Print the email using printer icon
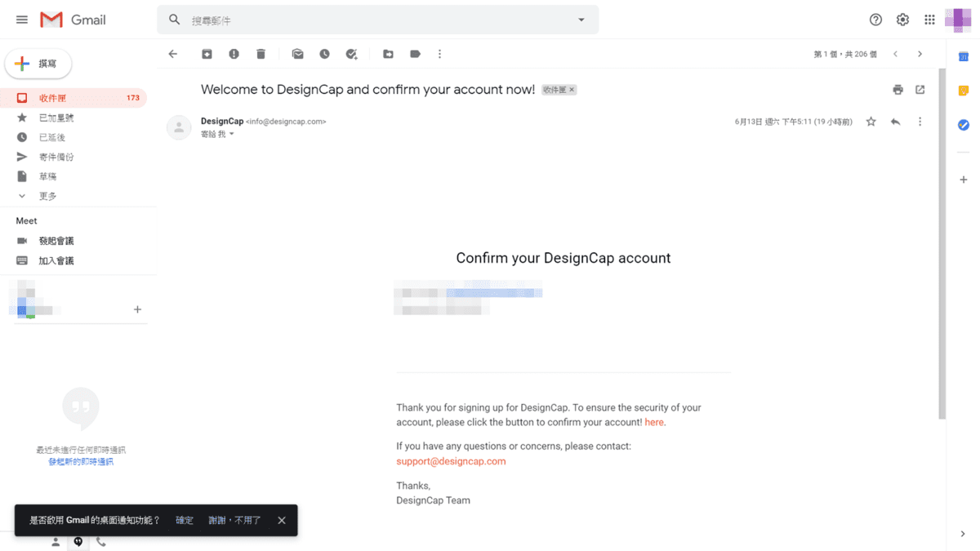Screen dimensions: 980x551 [898, 90]
